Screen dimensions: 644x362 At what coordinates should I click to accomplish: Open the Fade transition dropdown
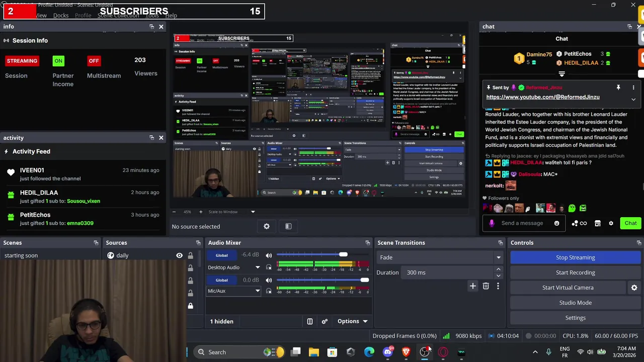point(441,257)
